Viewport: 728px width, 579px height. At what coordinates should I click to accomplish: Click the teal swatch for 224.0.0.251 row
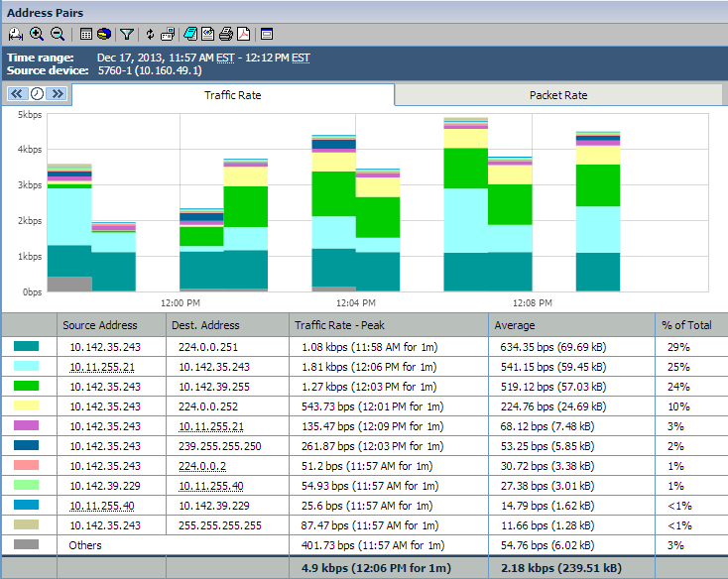pos(27,347)
